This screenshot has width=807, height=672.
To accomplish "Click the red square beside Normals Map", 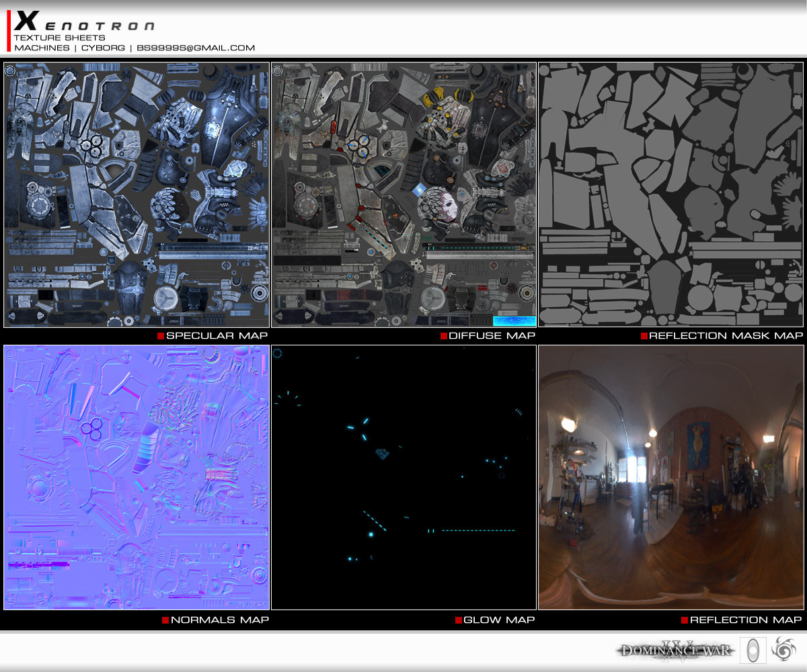I will click(x=165, y=620).
